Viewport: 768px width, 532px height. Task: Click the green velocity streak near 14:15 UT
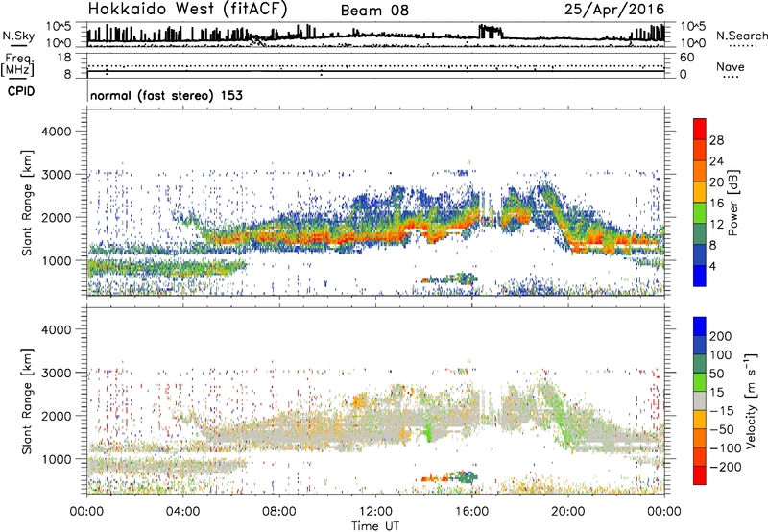(x=428, y=431)
